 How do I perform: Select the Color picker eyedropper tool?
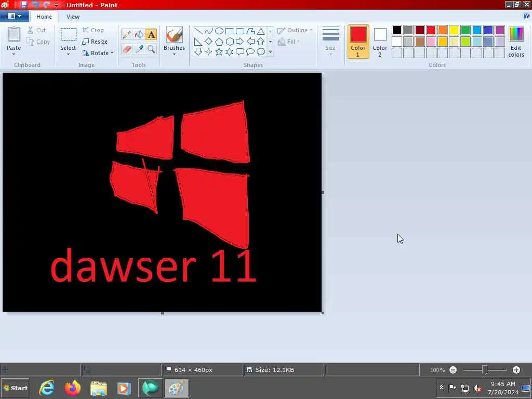(139, 49)
